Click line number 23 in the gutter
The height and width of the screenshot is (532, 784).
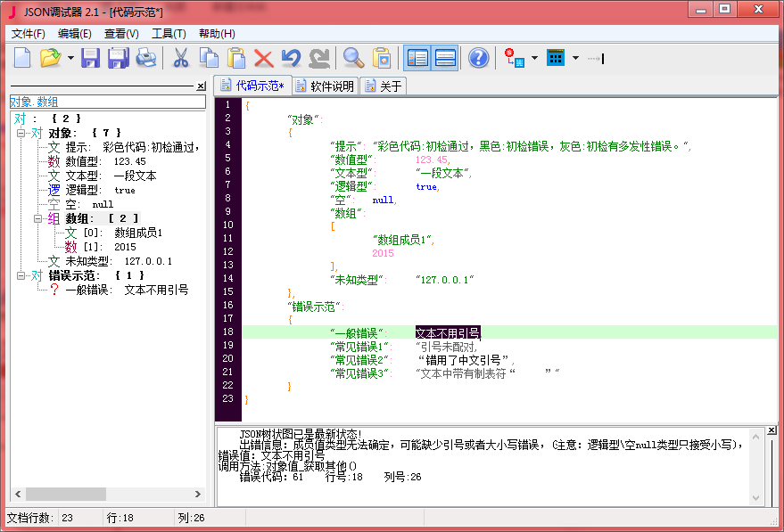pos(228,398)
